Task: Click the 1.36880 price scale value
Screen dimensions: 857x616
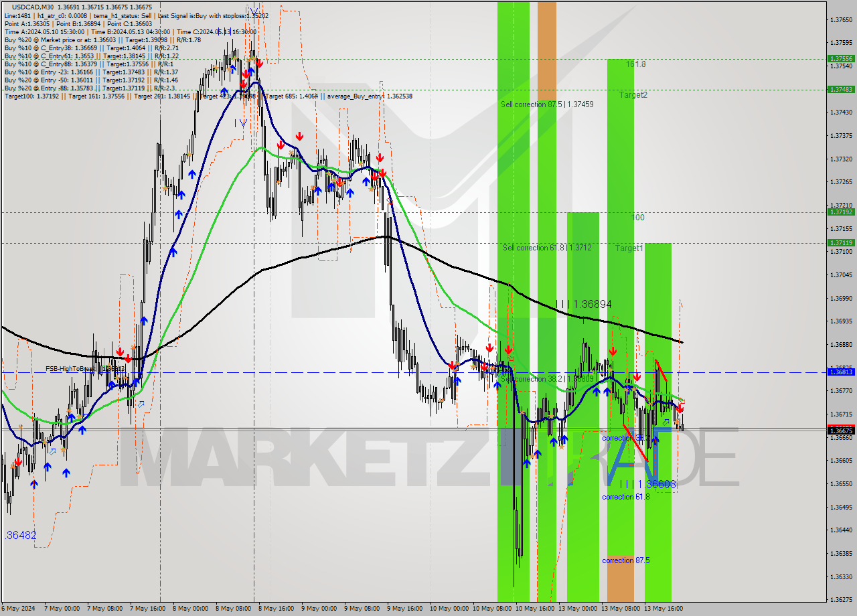Action: point(841,345)
